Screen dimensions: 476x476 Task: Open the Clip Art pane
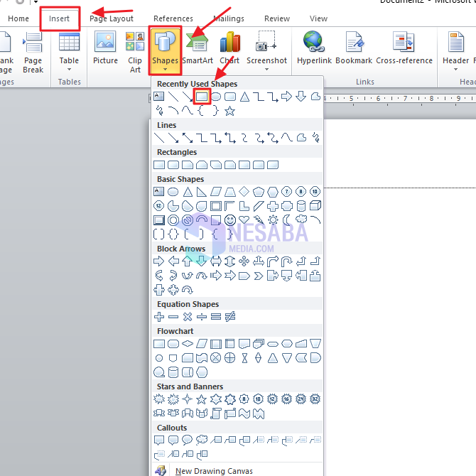(x=135, y=52)
